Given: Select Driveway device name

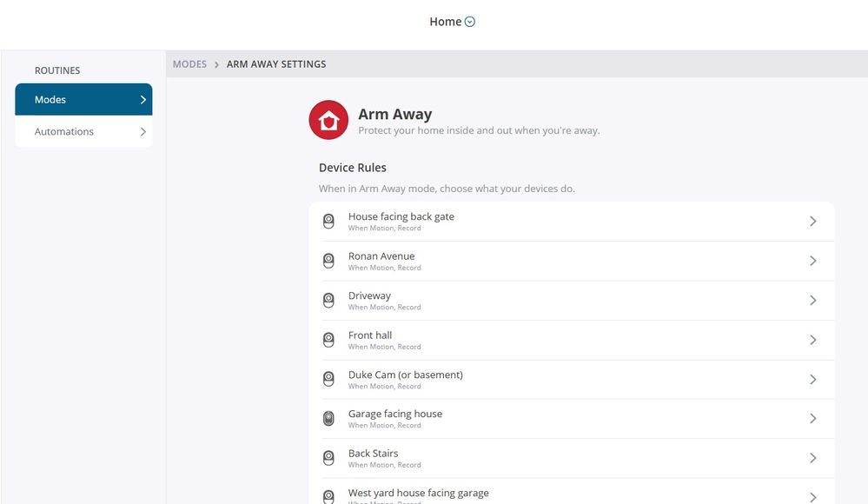Looking at the screenshot, I should [369, 295].
